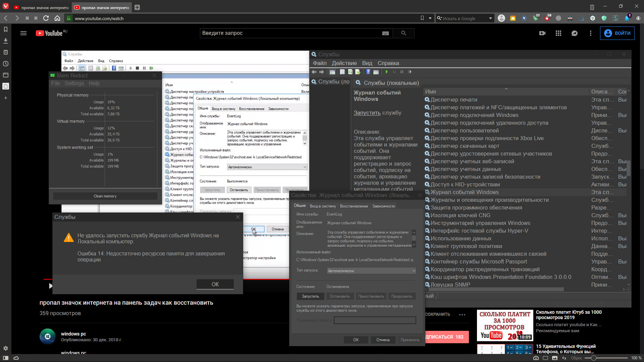Click the Параметры запуска input field
644x362 pixels.
[375, 320]
